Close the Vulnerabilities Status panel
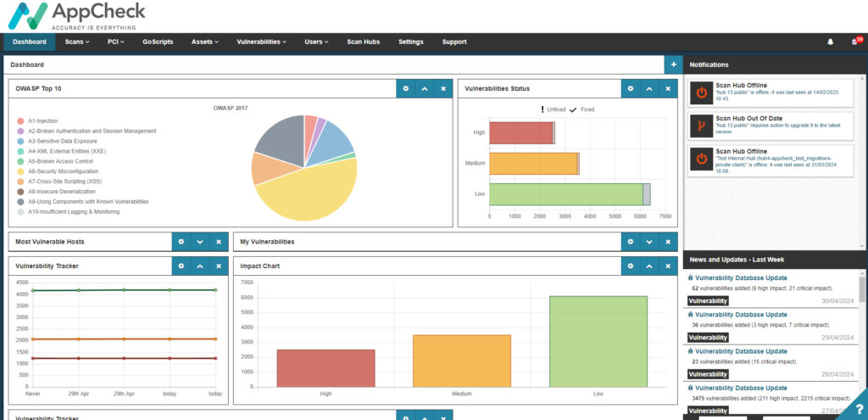Viewport: 868px width, 420px height. tap(668, 88)
